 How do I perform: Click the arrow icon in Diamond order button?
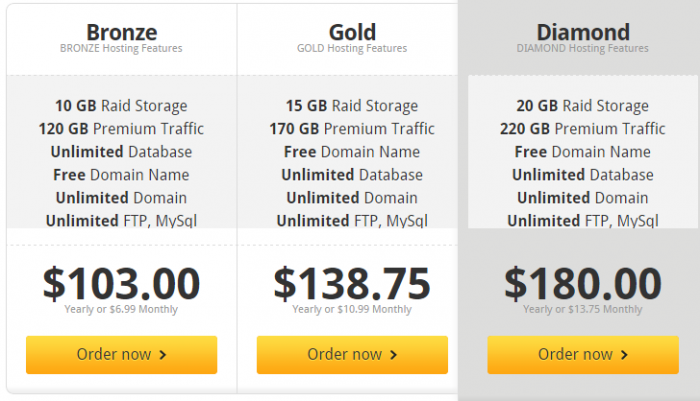(x=625, y=355)
